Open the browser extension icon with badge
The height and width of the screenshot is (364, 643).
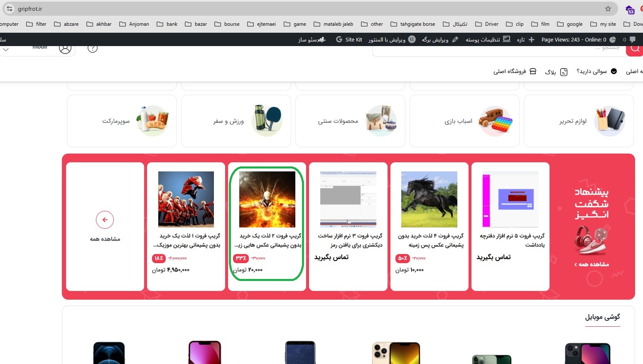pyautogui.click(x=630, y=9)
